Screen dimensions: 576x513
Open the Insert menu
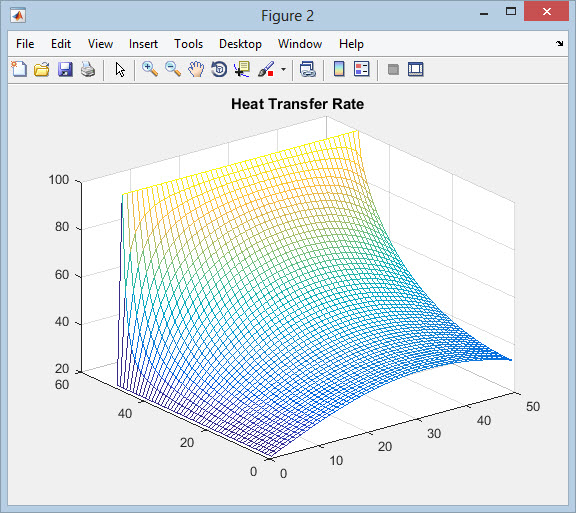pos(143,44)
